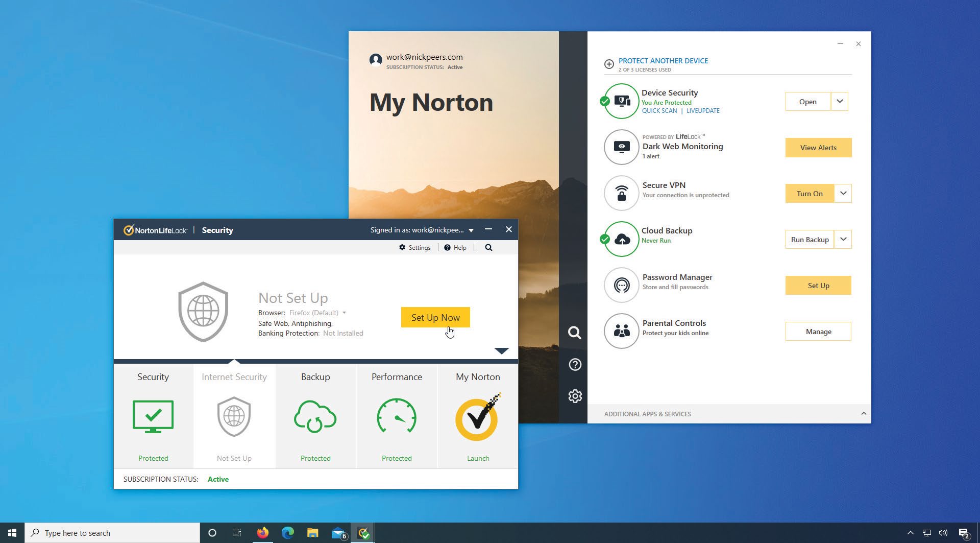
Task: Select the My Norton tab label
Action: [478, 376]
